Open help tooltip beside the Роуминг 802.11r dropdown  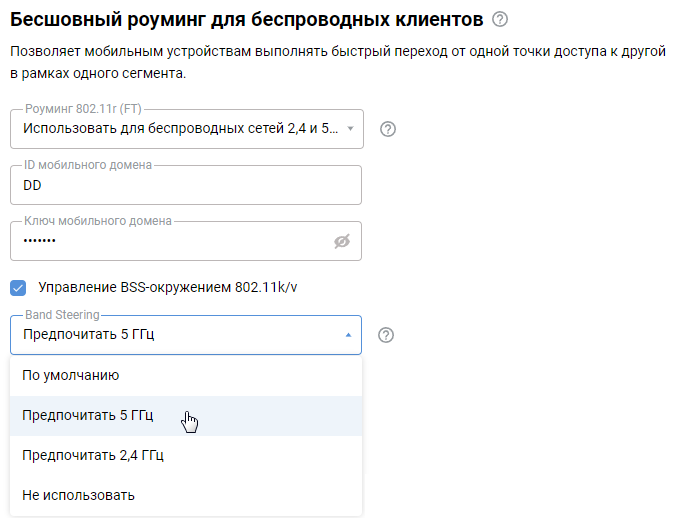point(389,129)
